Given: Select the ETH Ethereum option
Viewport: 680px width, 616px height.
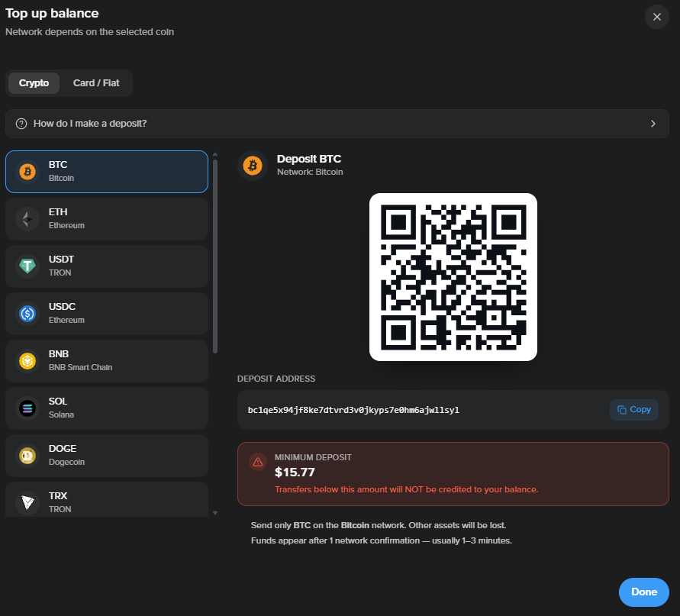Looking at the screenshot, I should pos(107,218).
